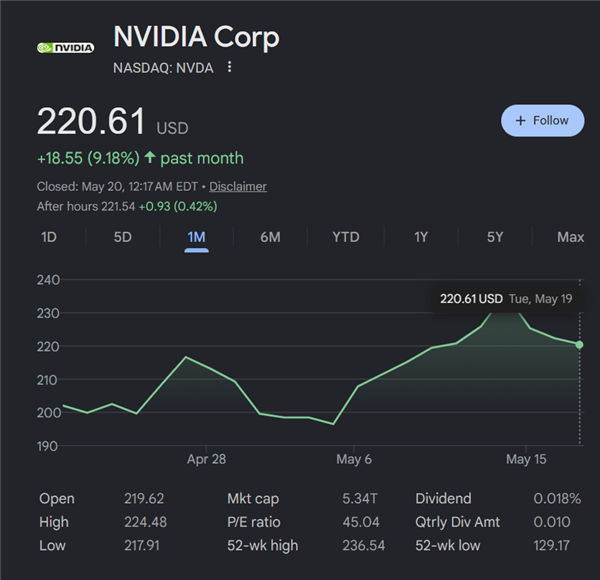
Task: Click the 52-wk high label
Action: pos(262,546)
